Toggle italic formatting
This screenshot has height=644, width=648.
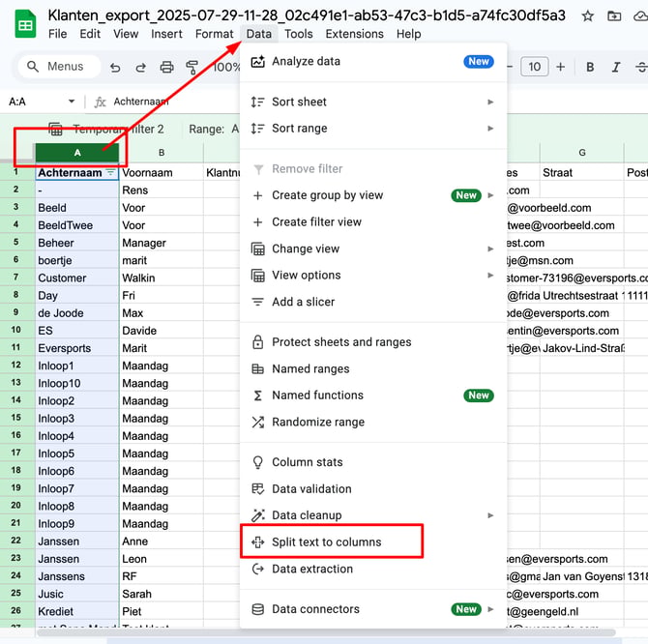coord(616,67)
